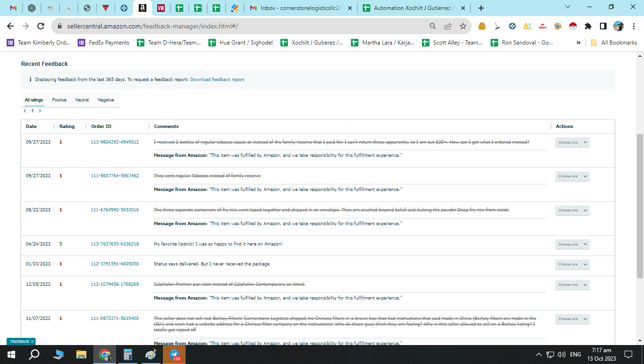644x364 pixels.
Task: Toggle the browser side panel
Action: [x=603, y=26]
